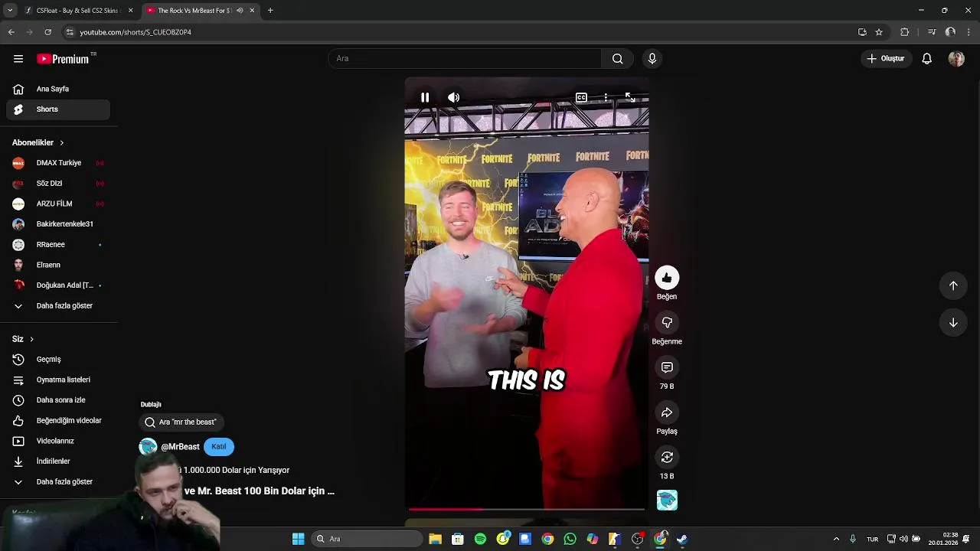
Task: Click the YouTube Premium logo
Action: click(64, 59)
